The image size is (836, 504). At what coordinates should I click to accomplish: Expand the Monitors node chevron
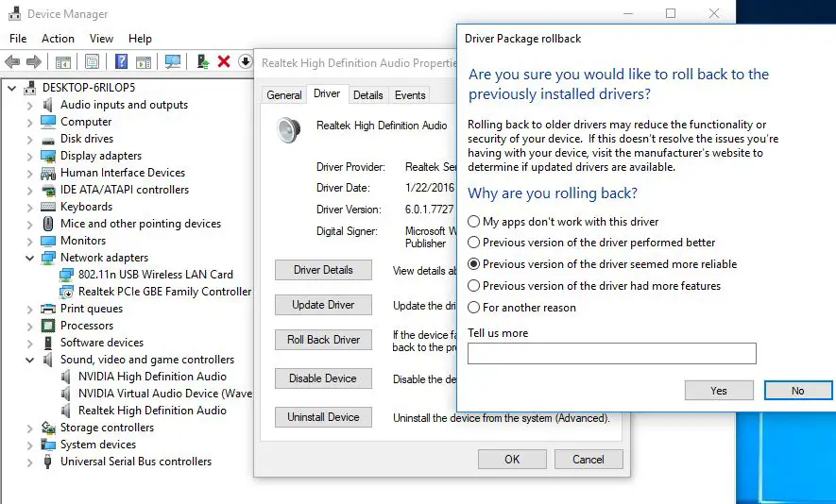[x=30, y=241]
